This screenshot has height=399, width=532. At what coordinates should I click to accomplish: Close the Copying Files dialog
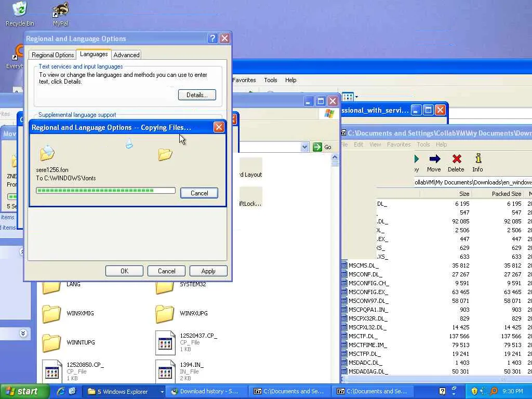219,127
